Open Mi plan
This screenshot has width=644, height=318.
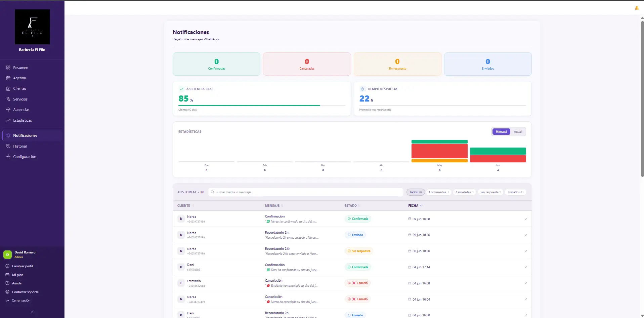(x=17, y=275)
